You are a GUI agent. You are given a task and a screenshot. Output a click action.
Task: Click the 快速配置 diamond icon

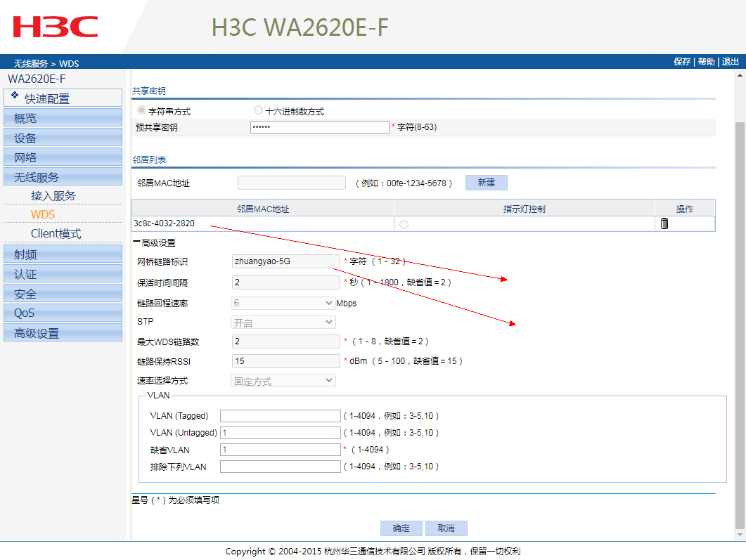click(x=15, y=95)
